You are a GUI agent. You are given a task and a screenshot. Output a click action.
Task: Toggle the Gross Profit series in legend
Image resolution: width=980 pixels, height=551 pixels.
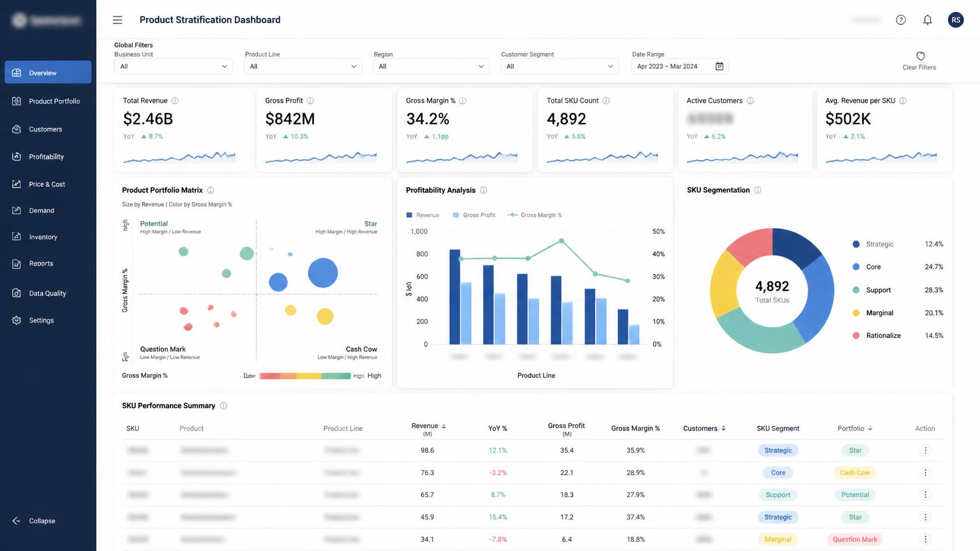click(474, 215)
